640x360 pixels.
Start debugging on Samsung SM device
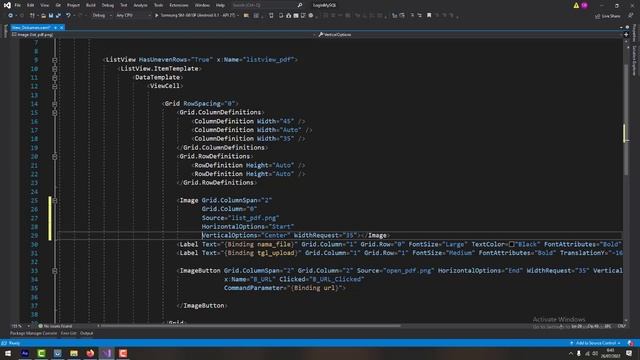[x=195, y=16]
